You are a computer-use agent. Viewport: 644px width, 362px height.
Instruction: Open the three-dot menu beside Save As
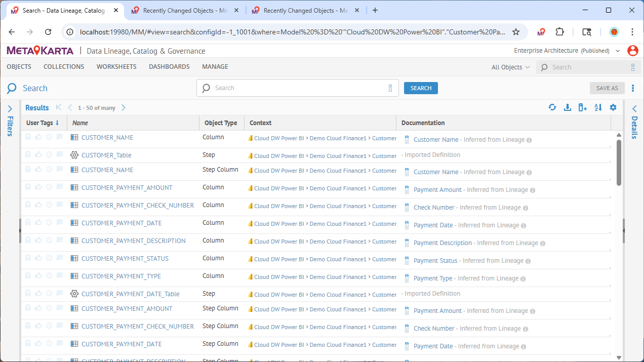(633, 88)
